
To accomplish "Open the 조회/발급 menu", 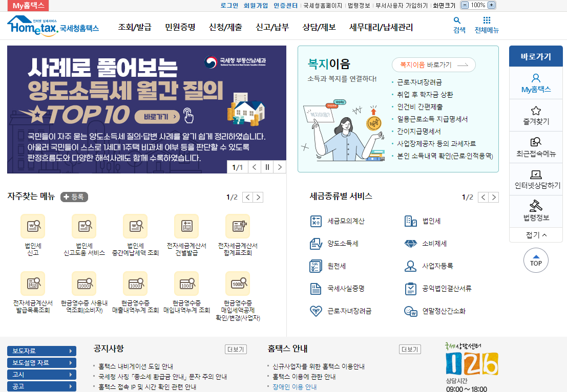I will (135, 27).
